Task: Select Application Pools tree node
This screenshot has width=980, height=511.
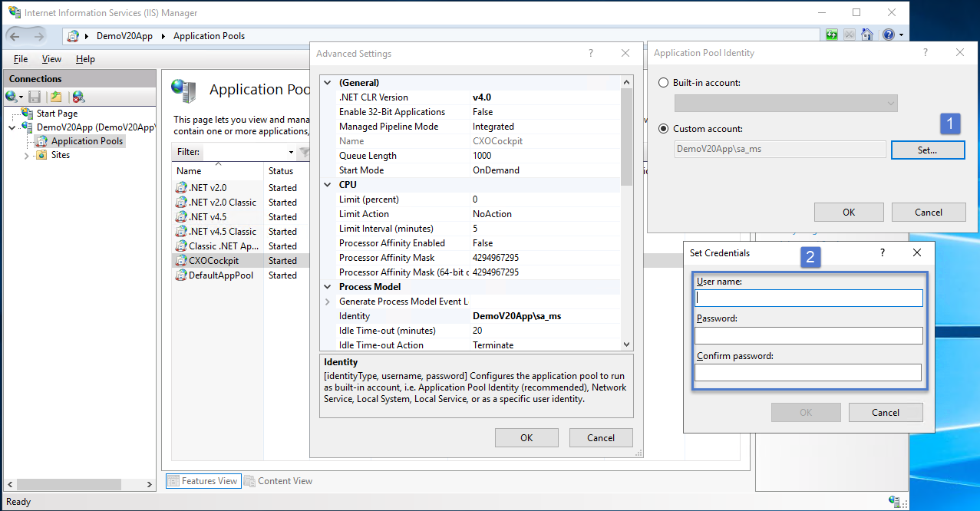Action: [87, 141]
